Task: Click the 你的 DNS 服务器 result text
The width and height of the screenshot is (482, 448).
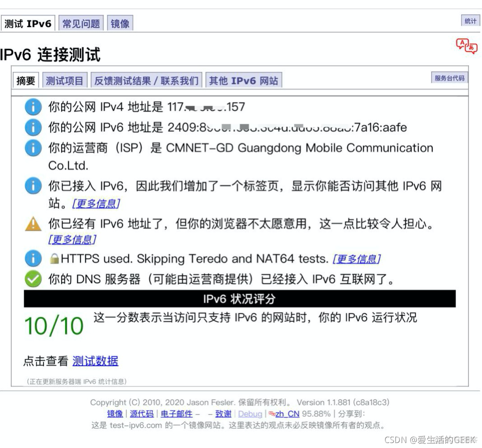Action: coord(221,279)
